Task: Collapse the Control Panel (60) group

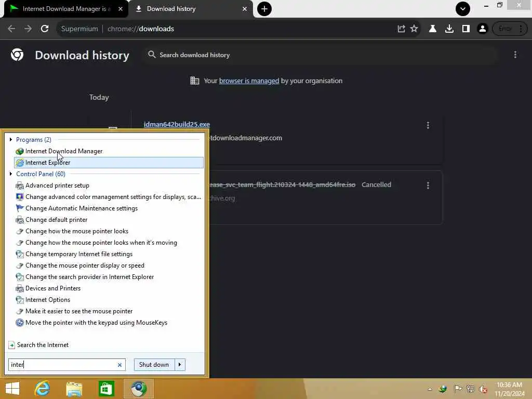Action: click(x=11, y=174)
